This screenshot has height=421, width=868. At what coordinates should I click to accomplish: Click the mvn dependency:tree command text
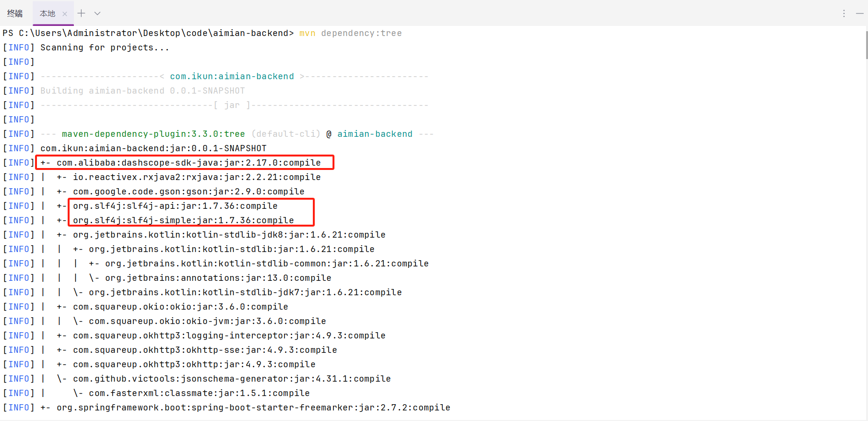click(x=350, y=33)
